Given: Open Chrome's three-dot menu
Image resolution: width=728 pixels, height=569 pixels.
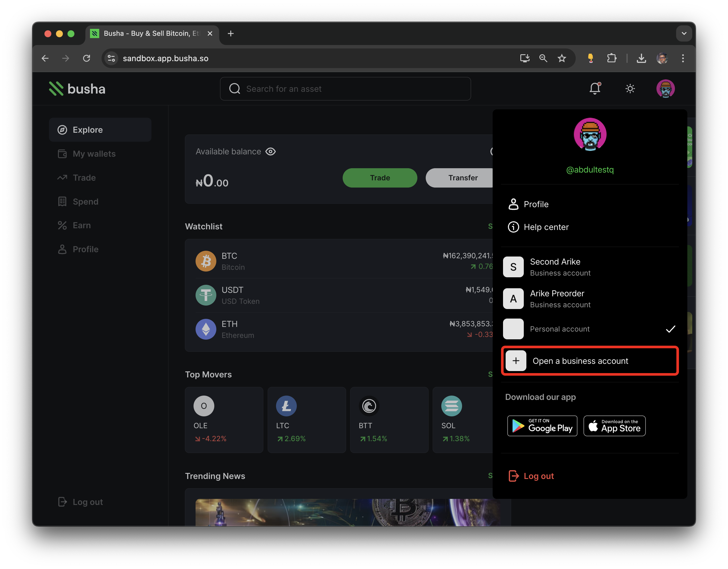Looking at the screenshot, I should tap(682, 58).
